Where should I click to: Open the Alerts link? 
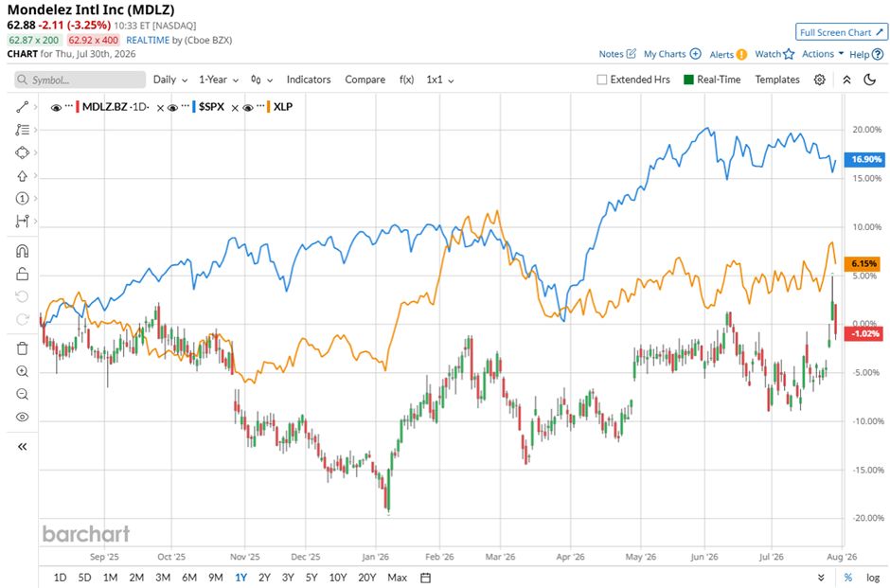click(x=728, y=55)
